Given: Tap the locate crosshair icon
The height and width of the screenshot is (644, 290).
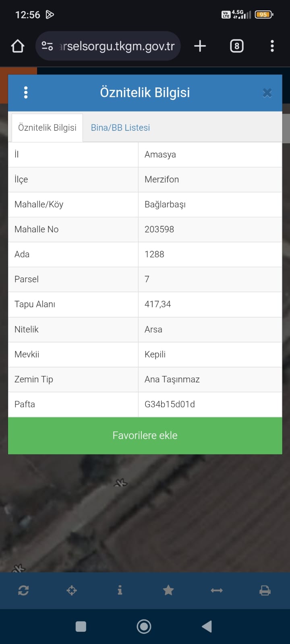Looking at the screenshot, I should (72, 590).
